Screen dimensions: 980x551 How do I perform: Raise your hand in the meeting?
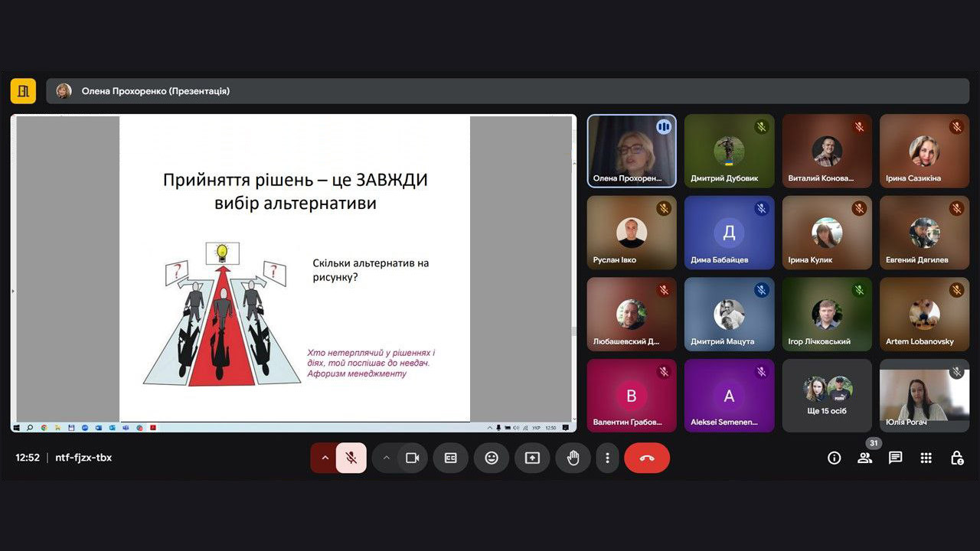click(573, 458)
